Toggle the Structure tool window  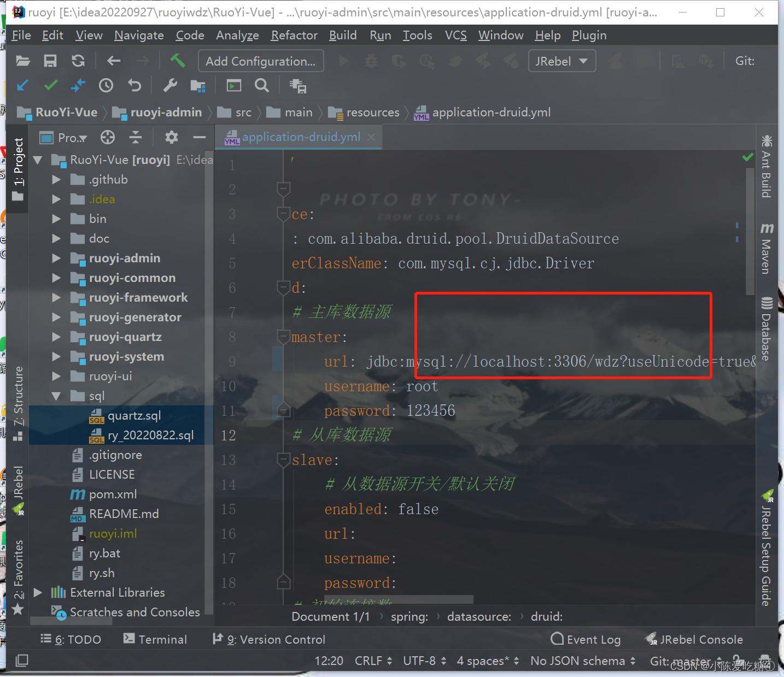(18, 403)
